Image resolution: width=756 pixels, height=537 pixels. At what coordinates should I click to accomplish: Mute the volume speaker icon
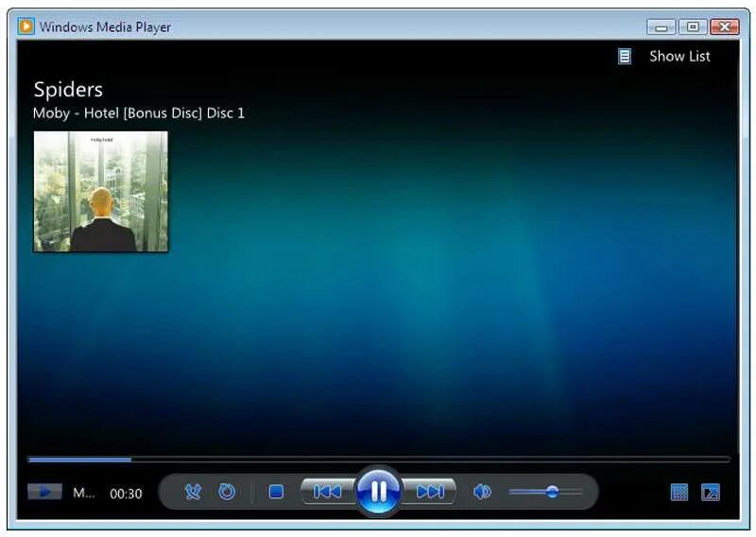tap(482, 492)
